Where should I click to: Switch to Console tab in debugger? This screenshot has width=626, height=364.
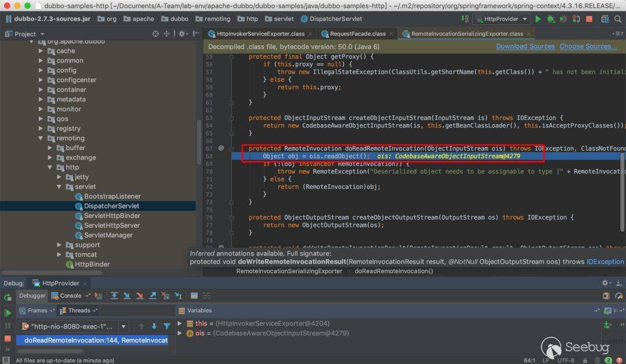point(71,296)
